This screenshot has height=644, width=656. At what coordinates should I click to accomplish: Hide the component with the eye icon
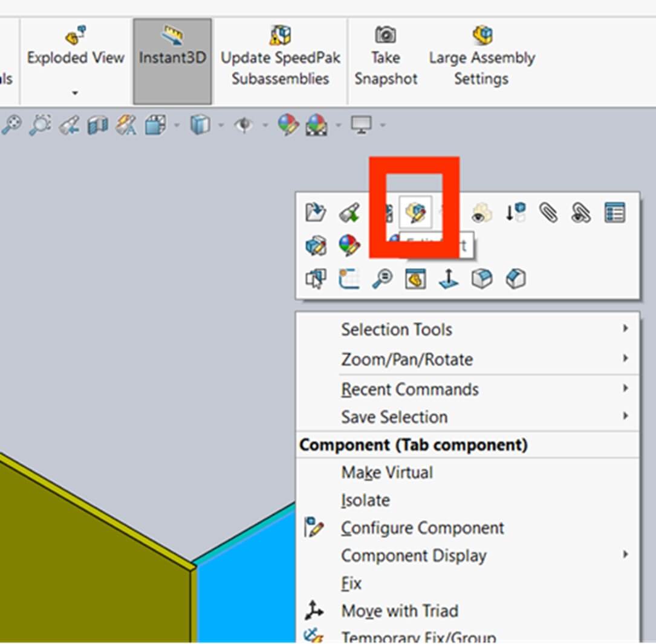coord(479,213)
